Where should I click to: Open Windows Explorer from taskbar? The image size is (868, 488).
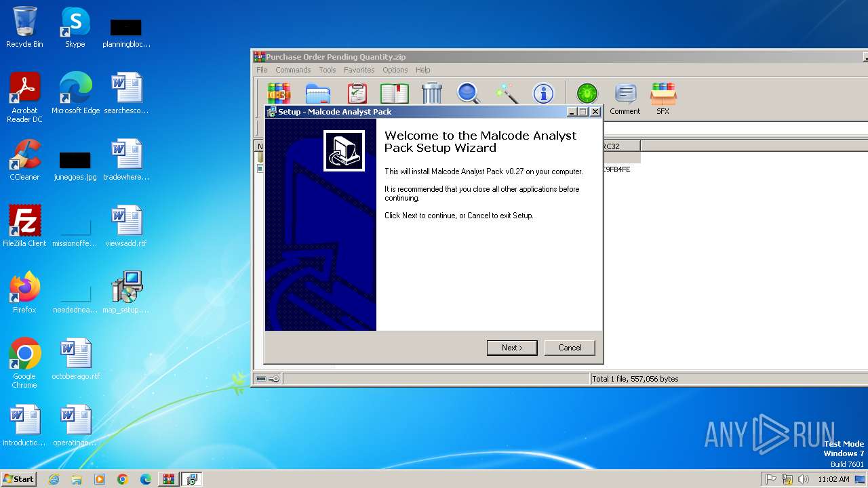(x=77, y=479)
